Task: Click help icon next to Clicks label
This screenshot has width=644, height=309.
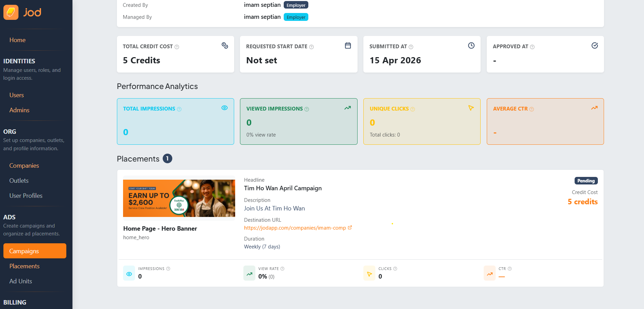Action: [x=395, y=269]
